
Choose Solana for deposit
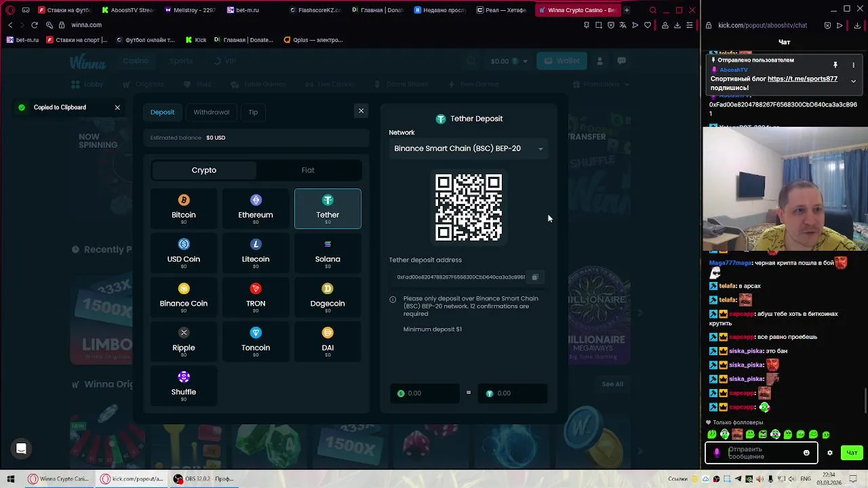pos(328,253)
